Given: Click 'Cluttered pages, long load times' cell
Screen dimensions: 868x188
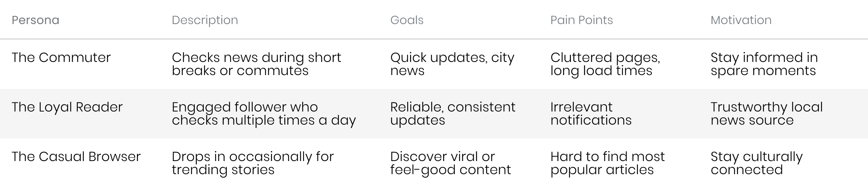Looking at the screenshot, I should (x=605, y=64).
